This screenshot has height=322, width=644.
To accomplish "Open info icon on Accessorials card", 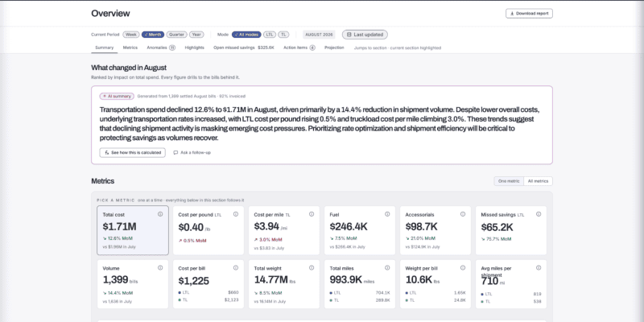I will coord(462,214).
